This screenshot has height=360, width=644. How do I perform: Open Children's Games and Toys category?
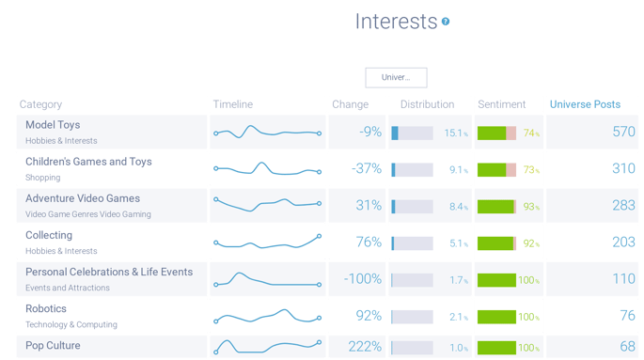[88, 162]
